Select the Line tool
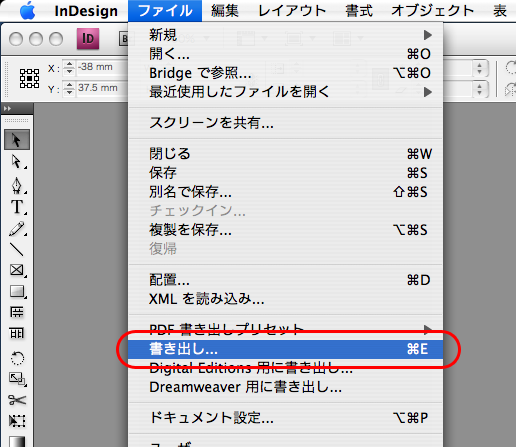Viewport: 516px width, 447px height. point(17,249)
